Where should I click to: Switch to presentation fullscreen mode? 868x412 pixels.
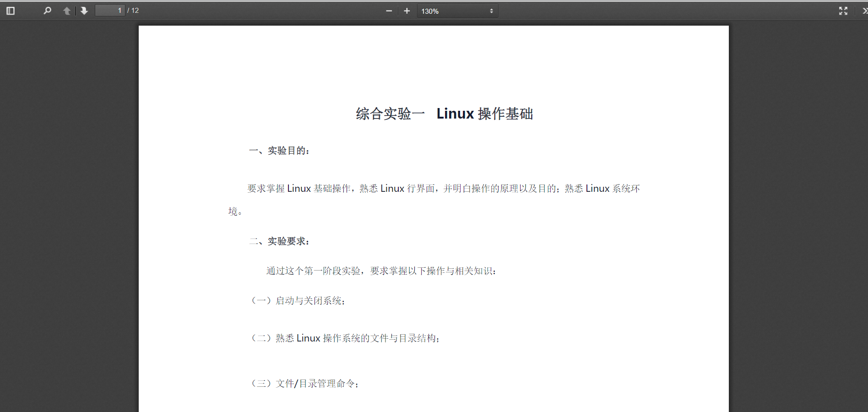point(843,11)
